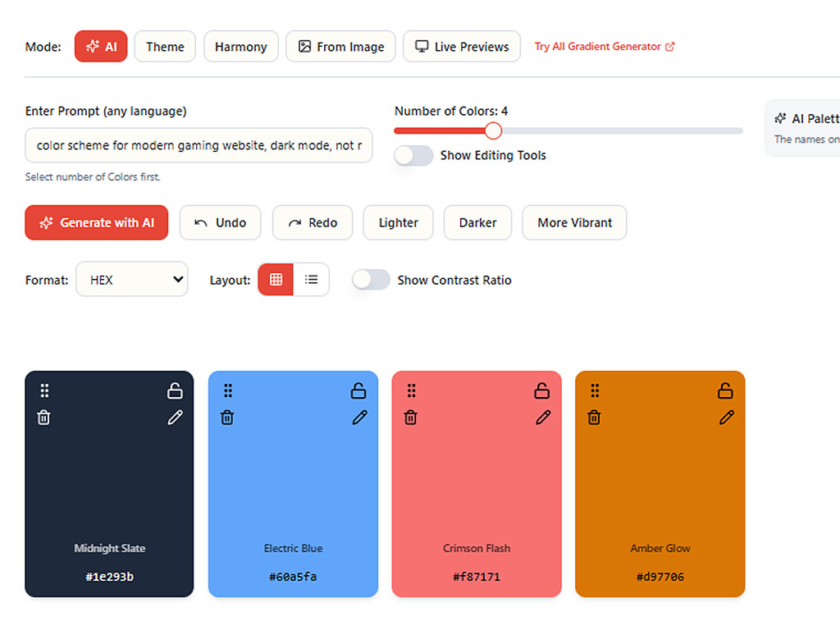840x630 pixels.
Task: Delete the Midnight Slate color
Action: pyautogui.click(x=44, y=418)
